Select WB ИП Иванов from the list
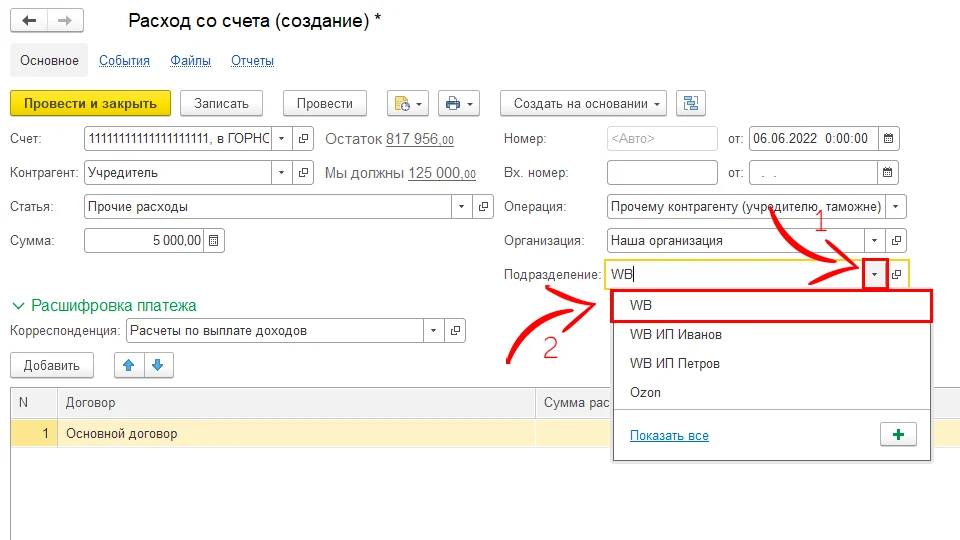The width and height of the screenshot is (960, 540). 675,335
